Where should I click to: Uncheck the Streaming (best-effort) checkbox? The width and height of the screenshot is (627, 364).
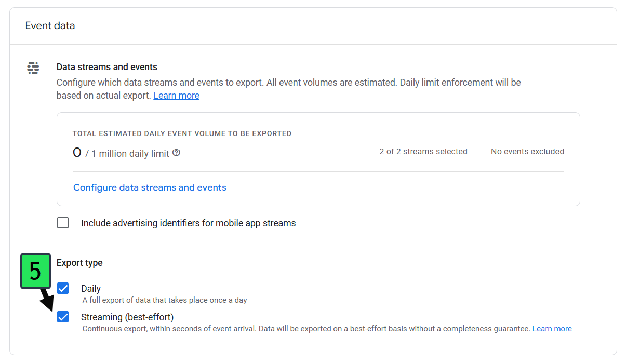(x=63, y=317)
